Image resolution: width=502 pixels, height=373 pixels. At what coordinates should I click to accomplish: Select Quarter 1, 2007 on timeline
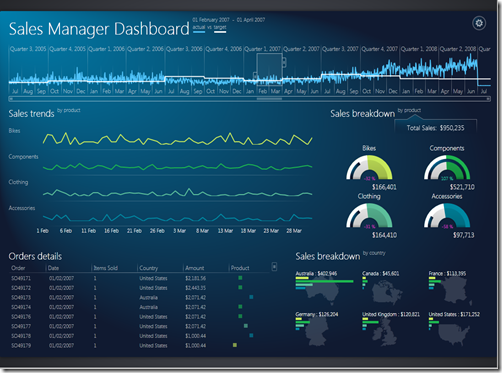[263, 49]
